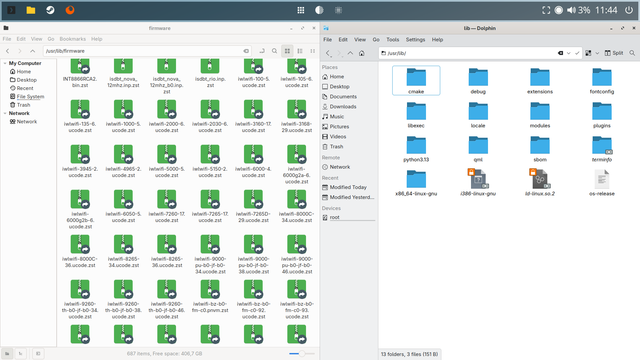
Task: Select the python3.13 folder in Dolphin
Action: 416,149
